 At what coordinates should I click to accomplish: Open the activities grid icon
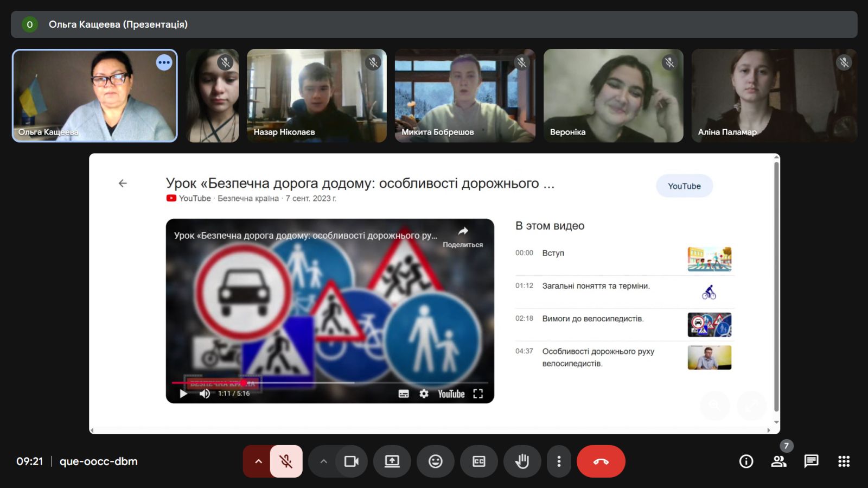click(844, 461)
